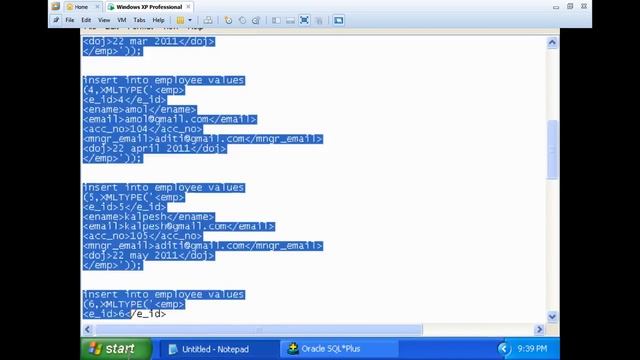Expand the power options dropdown arrow
The image size is (640, 360).
(190, 20)
